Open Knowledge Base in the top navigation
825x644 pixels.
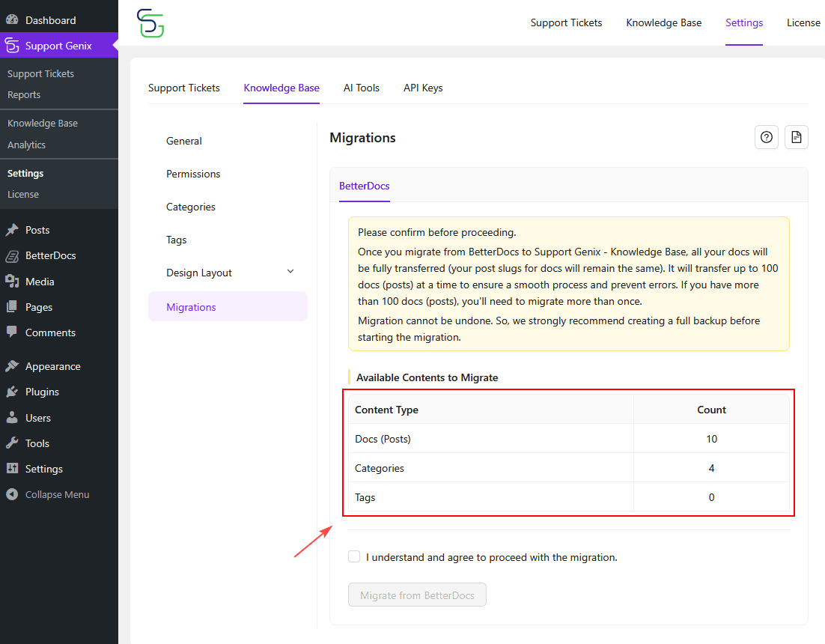(663, 22)
